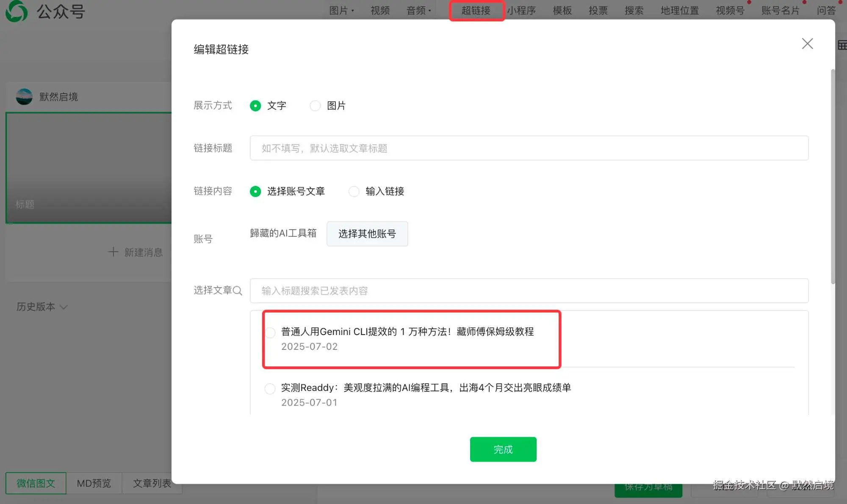Viewport: 847px width, 504px height.
Task: Switch to the MD预览 tab
Action: pos(93,483)
